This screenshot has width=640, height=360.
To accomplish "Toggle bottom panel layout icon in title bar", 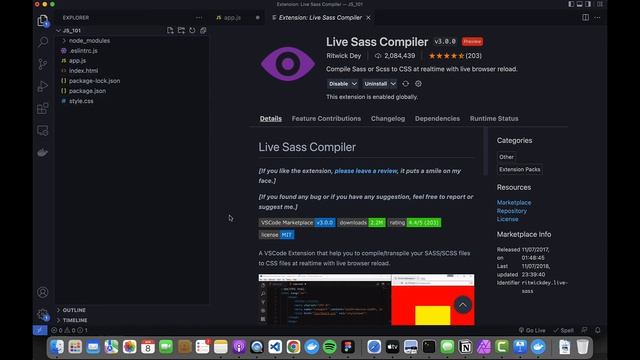I will click(580, 4).
